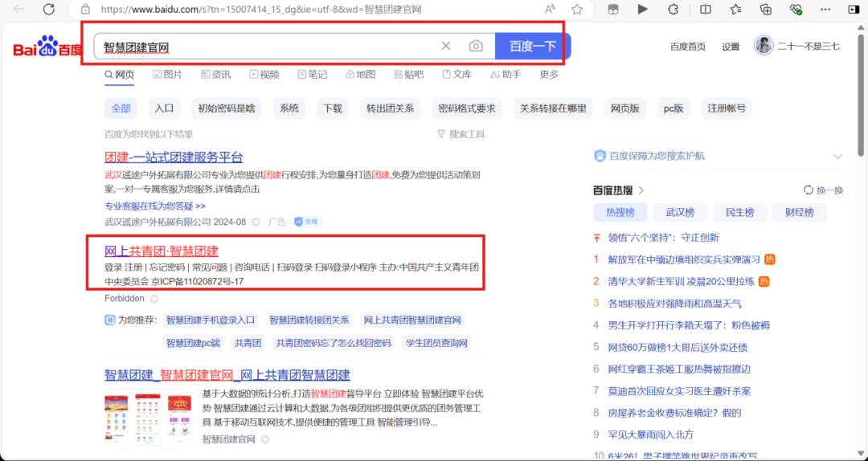Clear the search box with X icon
The width and height of the screenshot is (868, 461).
(445, 46)
